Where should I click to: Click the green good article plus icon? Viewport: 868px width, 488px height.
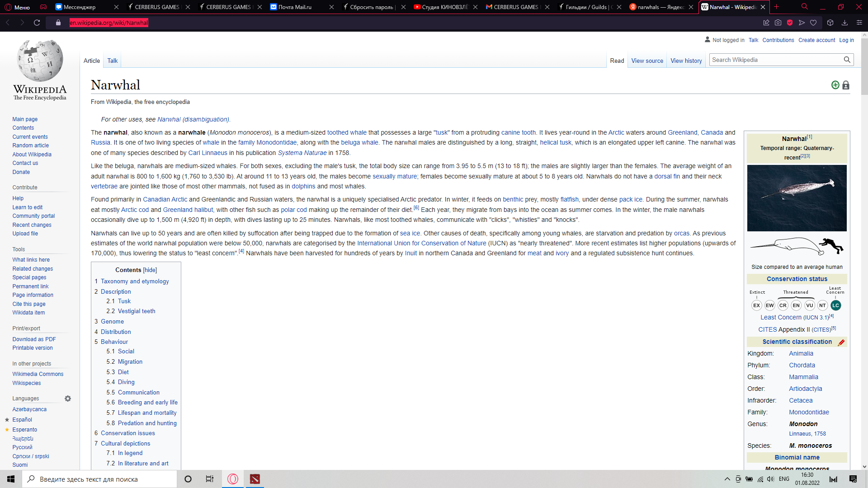pyautogui.click(x=835, y=85)
